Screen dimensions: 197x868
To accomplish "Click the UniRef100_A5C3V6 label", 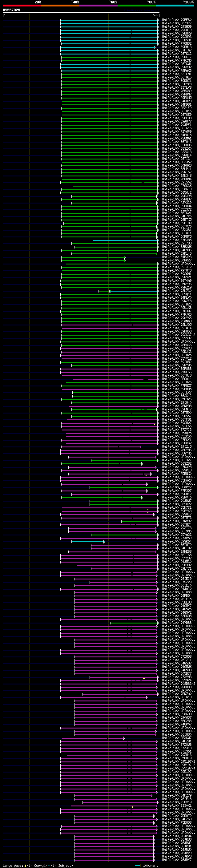I will (x=177, y=400).
